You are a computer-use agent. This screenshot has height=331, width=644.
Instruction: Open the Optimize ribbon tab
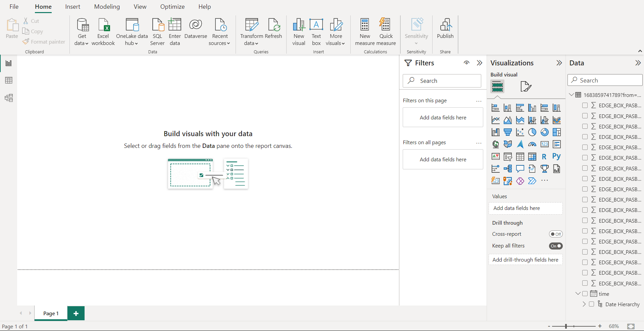[172, 7]
